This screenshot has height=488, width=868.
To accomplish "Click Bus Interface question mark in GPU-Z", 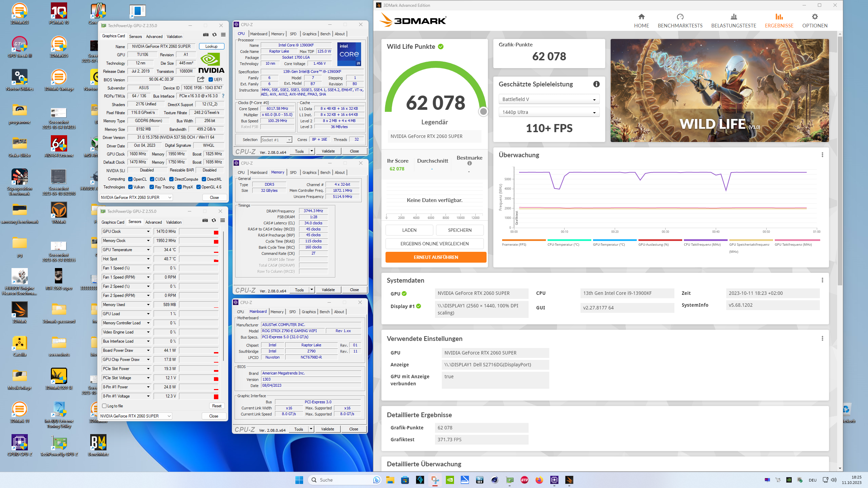I will 223,96.
